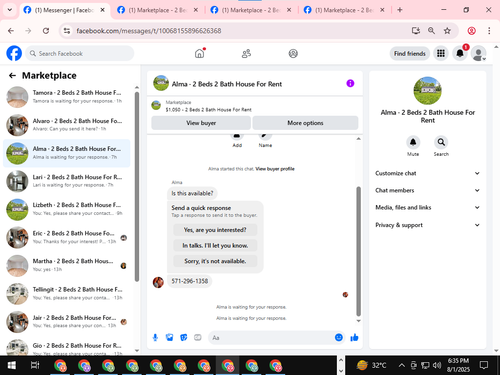The height and width of the screenshot is (375, 500).
Task: Open the Facebook menu grid icon
Action: tap(441, 53)
